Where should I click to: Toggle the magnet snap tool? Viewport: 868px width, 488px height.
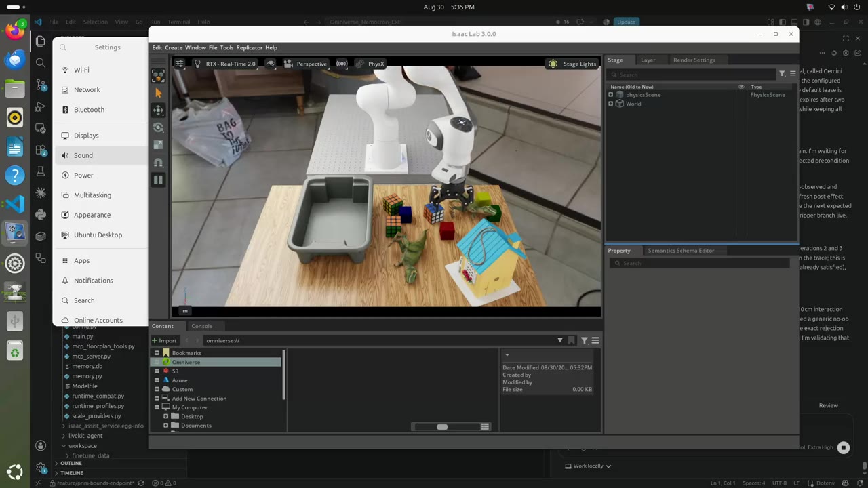coord(158,163)
